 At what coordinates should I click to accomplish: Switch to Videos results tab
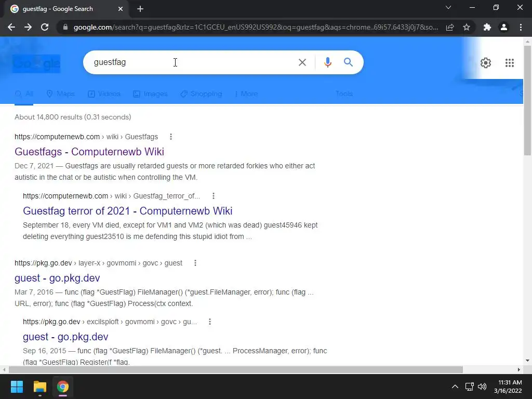coord(104,94)
